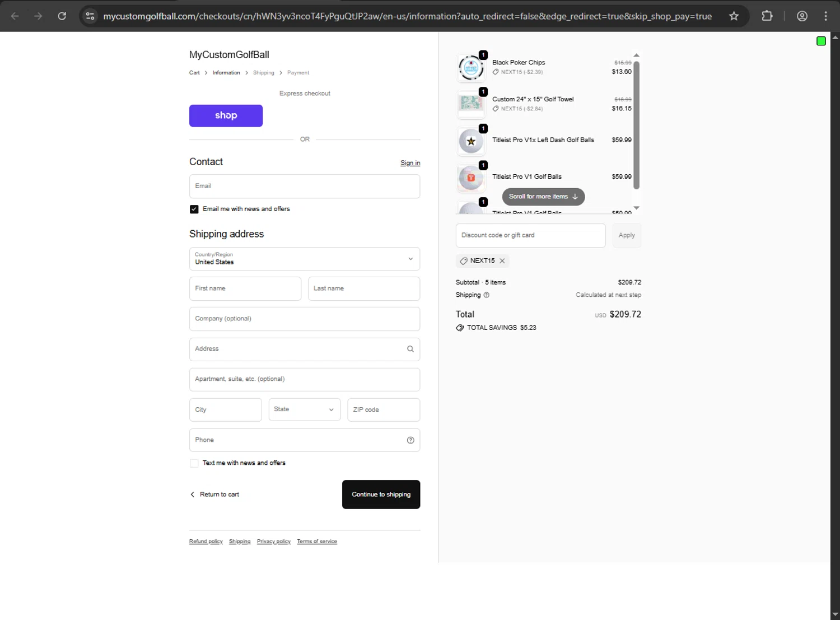Remove the NEXT15 discount code tag
This screenshot has height=620, width=840.
pos(502,261)
